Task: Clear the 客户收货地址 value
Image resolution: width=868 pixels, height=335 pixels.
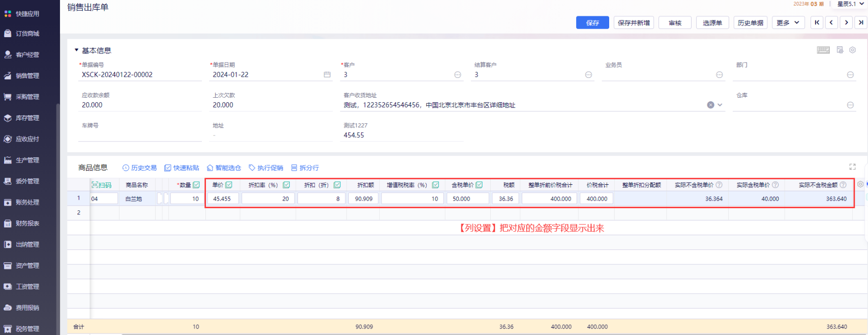Action: coord(710,105)
